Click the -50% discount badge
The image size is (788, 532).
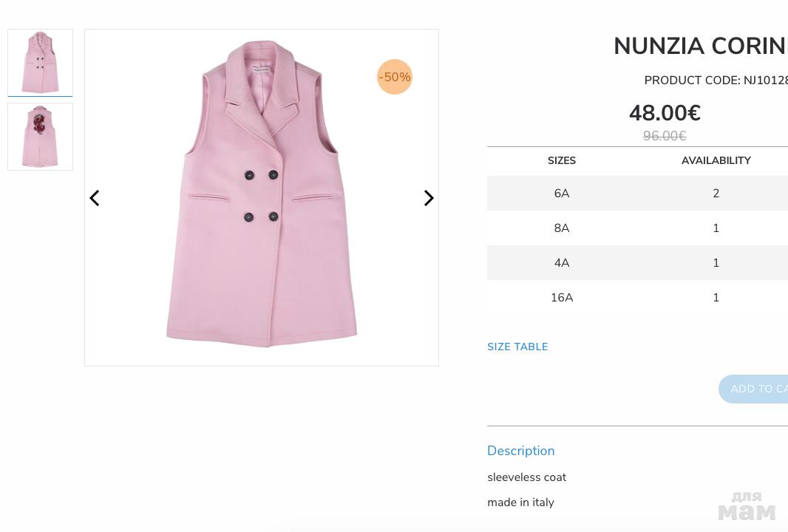pos(395,77)
